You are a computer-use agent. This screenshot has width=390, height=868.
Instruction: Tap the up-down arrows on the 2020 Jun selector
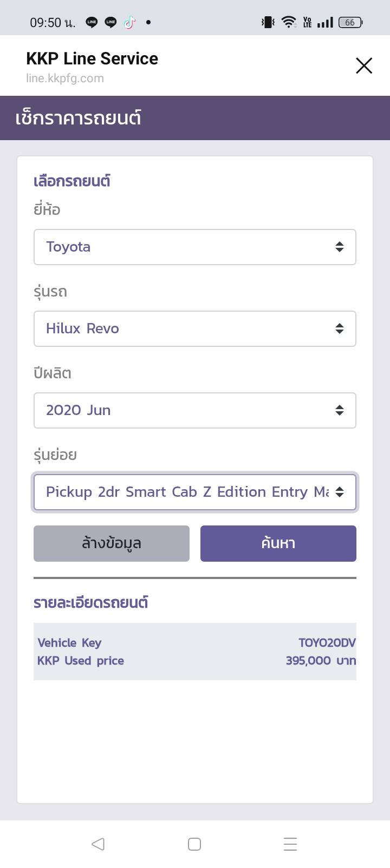tap(340, 410)
